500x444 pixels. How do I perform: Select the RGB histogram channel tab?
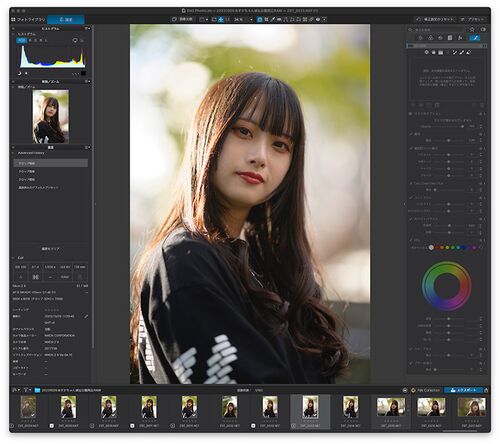pos(22,40)
